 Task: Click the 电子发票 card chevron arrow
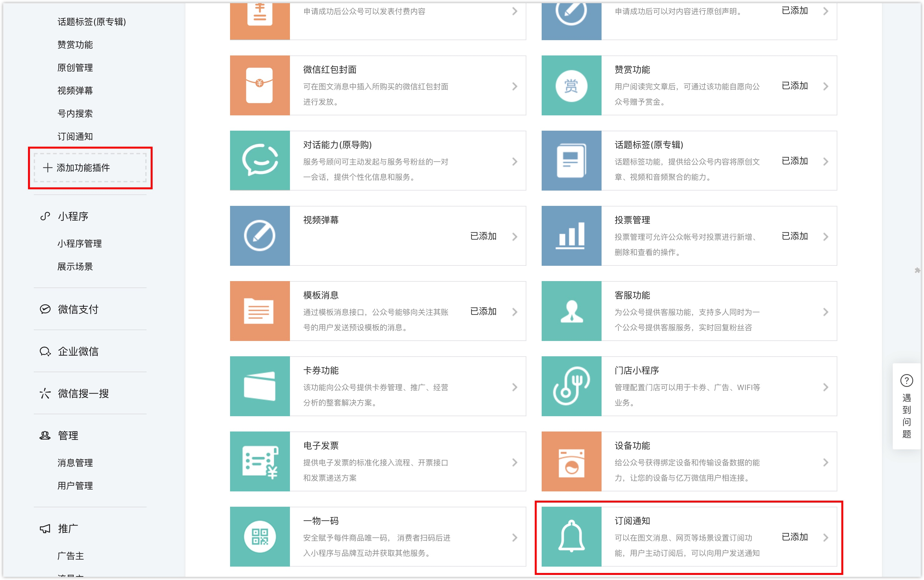(515, 462)
